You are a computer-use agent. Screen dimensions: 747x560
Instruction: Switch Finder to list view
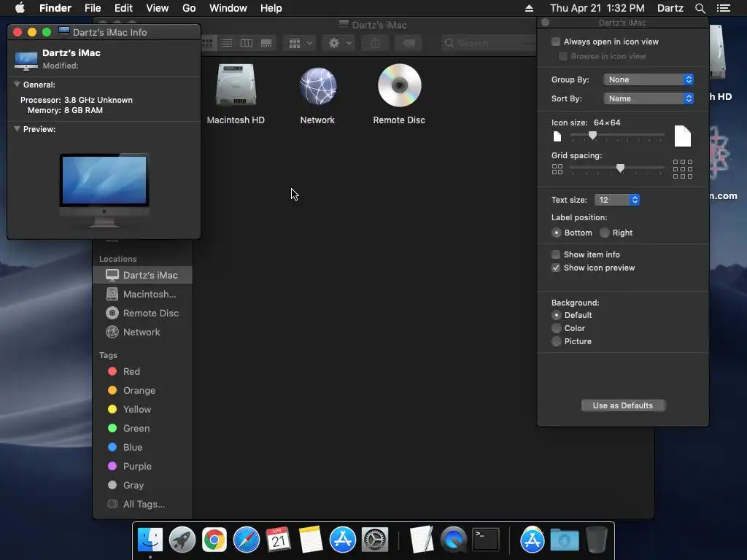pyautogui.click(x=227, y=43)
